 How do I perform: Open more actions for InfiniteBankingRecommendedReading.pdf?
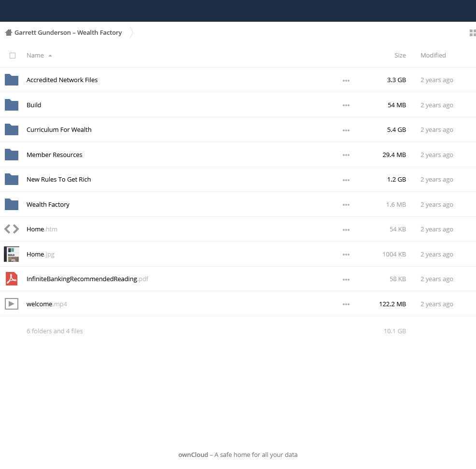coord(346,280)
